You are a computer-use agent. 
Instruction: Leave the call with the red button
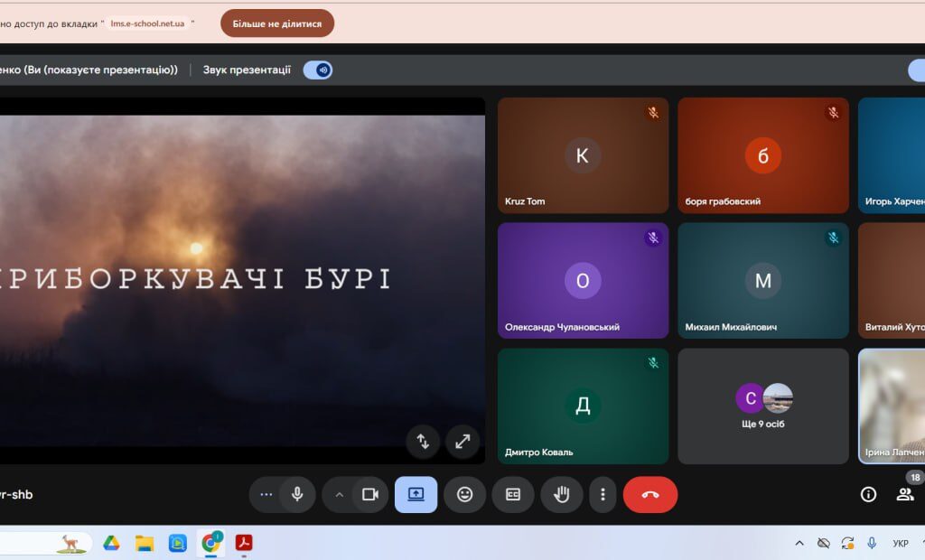pyautogui.click(x=649, y=494)
